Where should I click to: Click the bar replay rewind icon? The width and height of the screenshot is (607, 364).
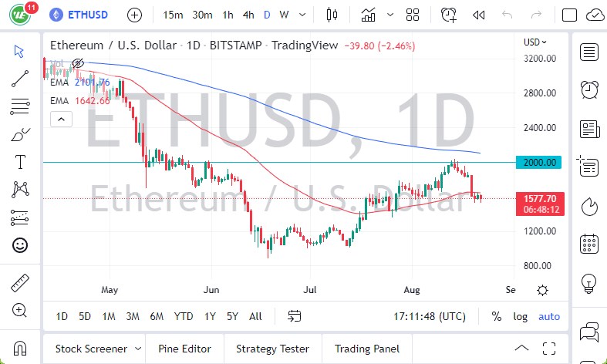(x=479, y=15)
